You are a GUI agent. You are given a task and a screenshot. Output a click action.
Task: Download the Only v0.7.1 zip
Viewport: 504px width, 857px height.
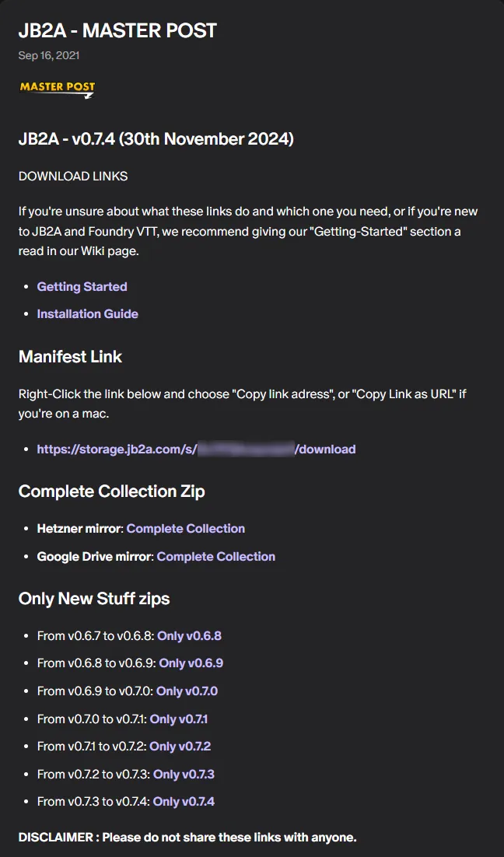(x=179, y=719)
